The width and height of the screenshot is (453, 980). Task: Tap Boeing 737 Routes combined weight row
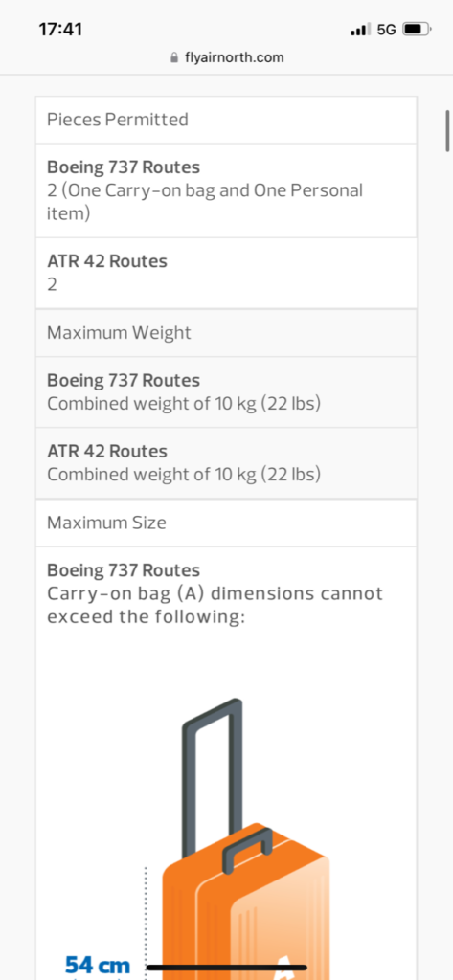point(226,391)
